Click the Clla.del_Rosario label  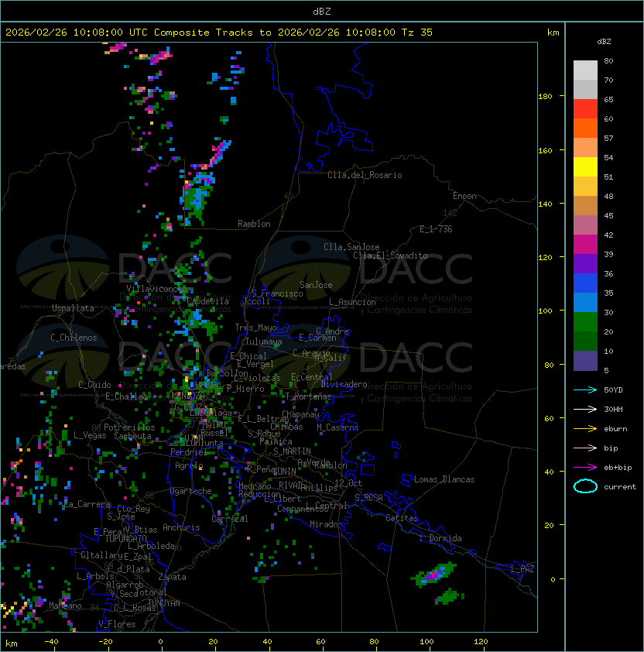point(365,175)
